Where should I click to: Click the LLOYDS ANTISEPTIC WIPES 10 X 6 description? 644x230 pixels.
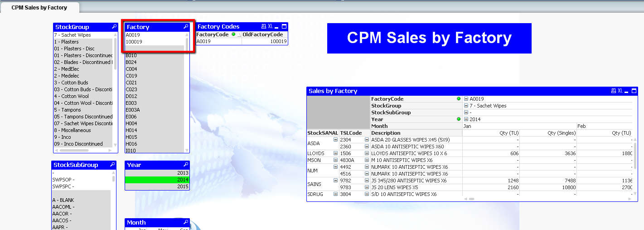409,153
